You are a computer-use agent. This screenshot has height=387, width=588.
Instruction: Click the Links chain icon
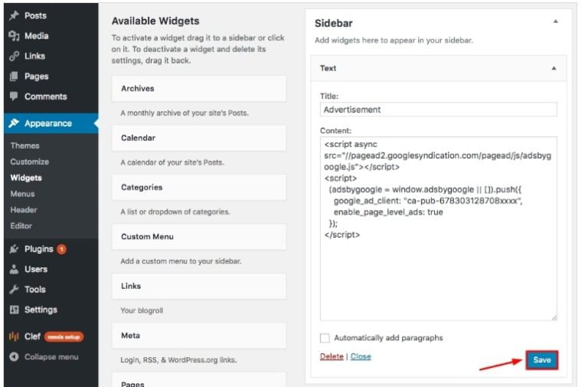(x=15, y=56)
